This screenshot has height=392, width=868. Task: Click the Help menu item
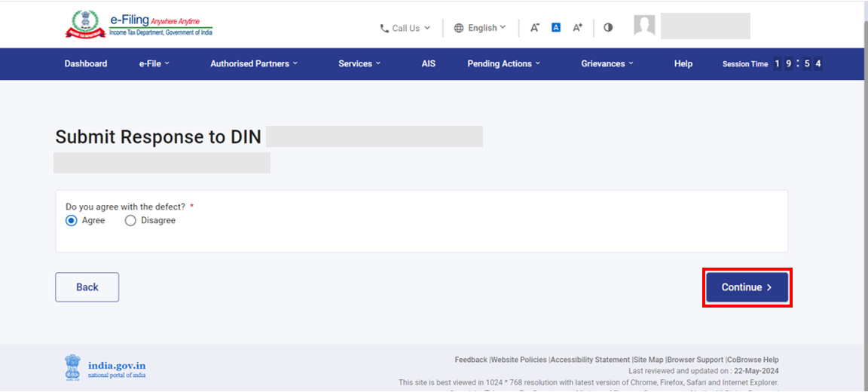[683, 64]
